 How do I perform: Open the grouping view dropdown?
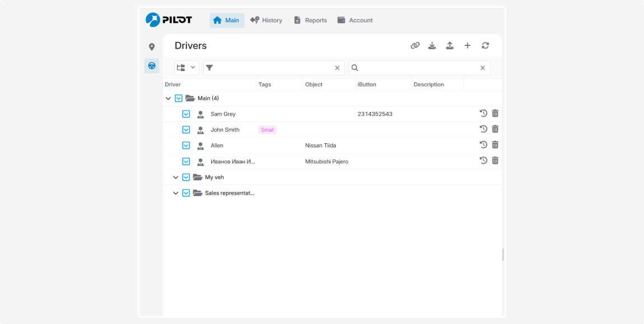pyautogui.click(x=186, y=68)
